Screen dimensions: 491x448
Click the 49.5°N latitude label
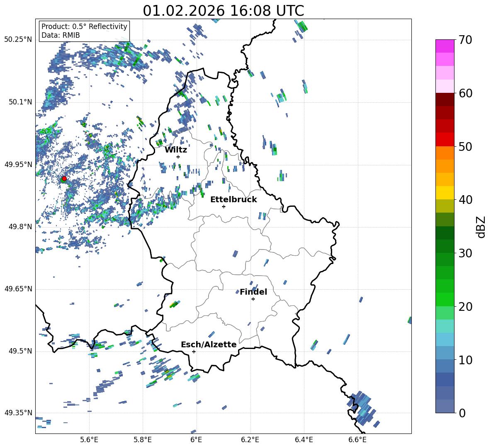coord(20,351)
